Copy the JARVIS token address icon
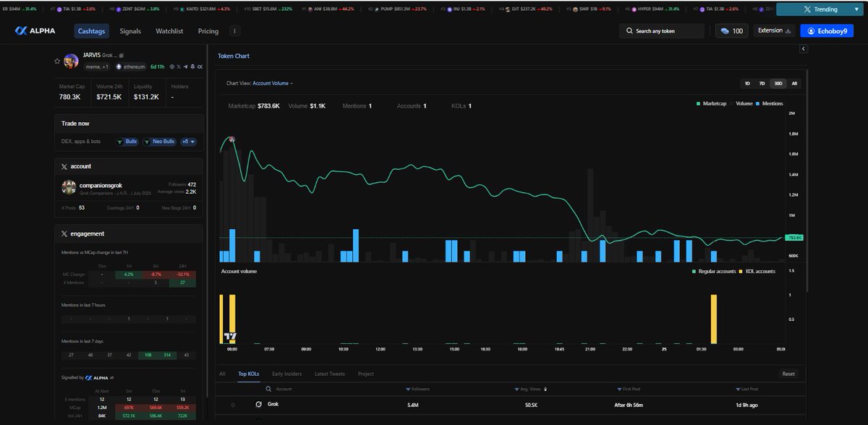868x425 pixels. (122, 55)
